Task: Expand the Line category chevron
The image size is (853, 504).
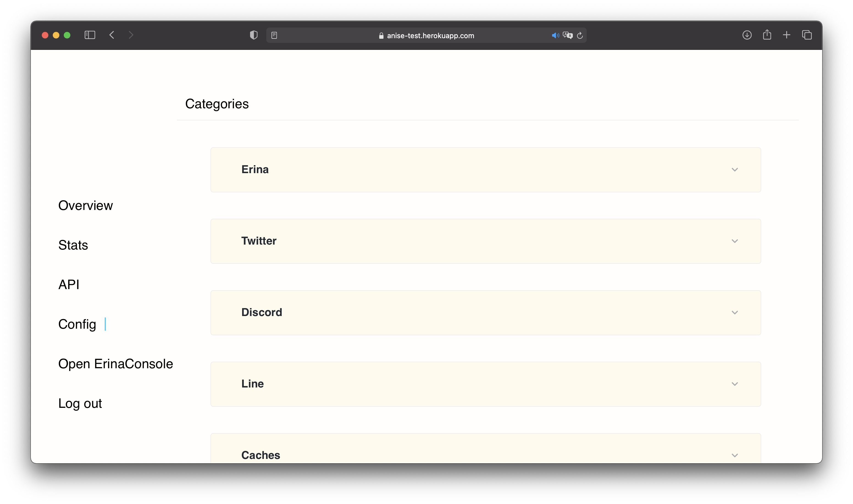Action: click(735, 384)
